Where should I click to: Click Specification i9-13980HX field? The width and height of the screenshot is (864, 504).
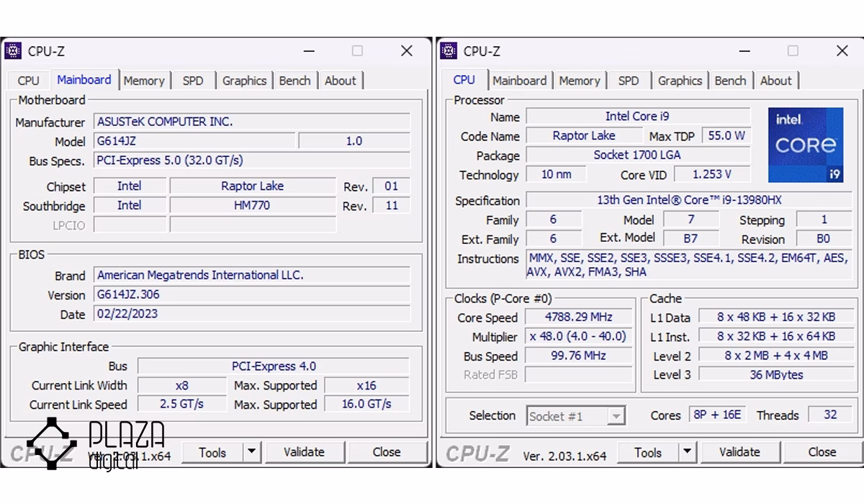click(x=689, y=200)
